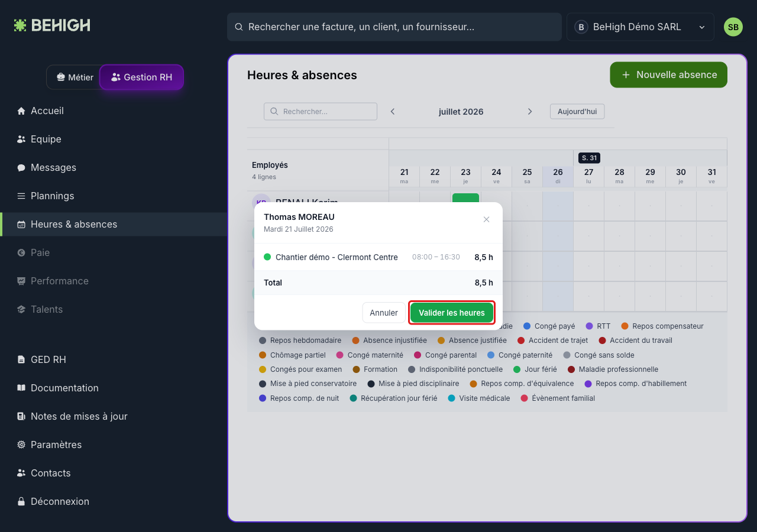
Task: Click the S. 31 week badge
Action: (x=590, y=158)
